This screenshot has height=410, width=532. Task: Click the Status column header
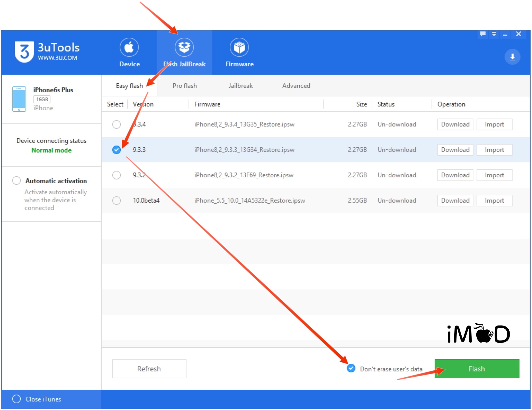[x=386, y=104]
